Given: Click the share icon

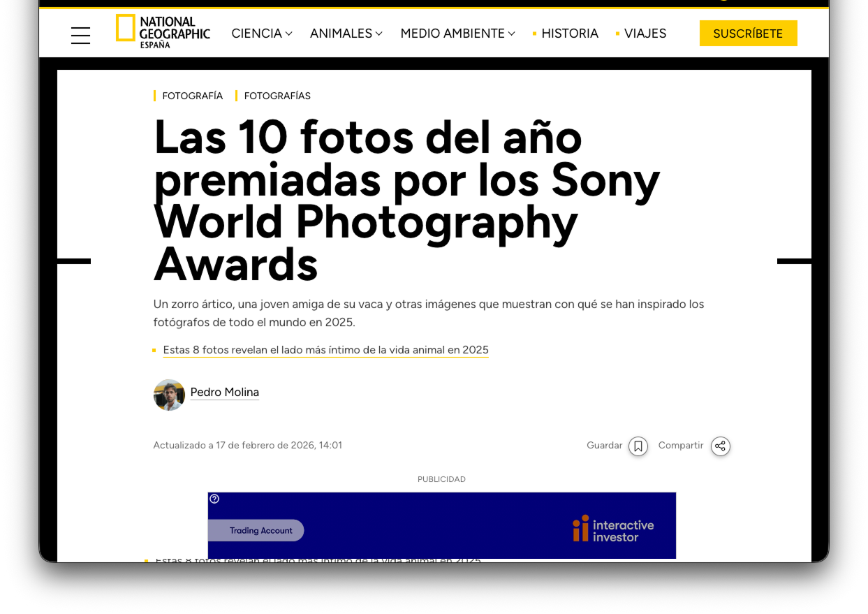Looking at the screenshot, I should tap(721, 446).
